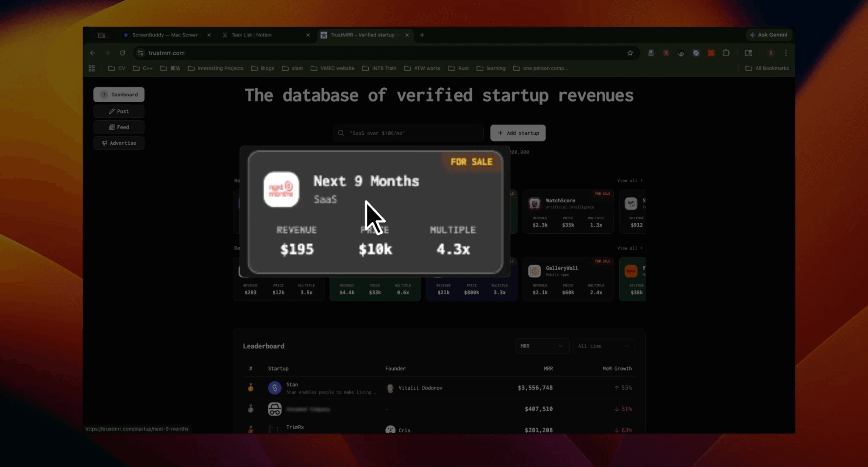Click the FOR SALE badge on Next 9 Months card
868x467 pixels.
[x=471, y=162]
